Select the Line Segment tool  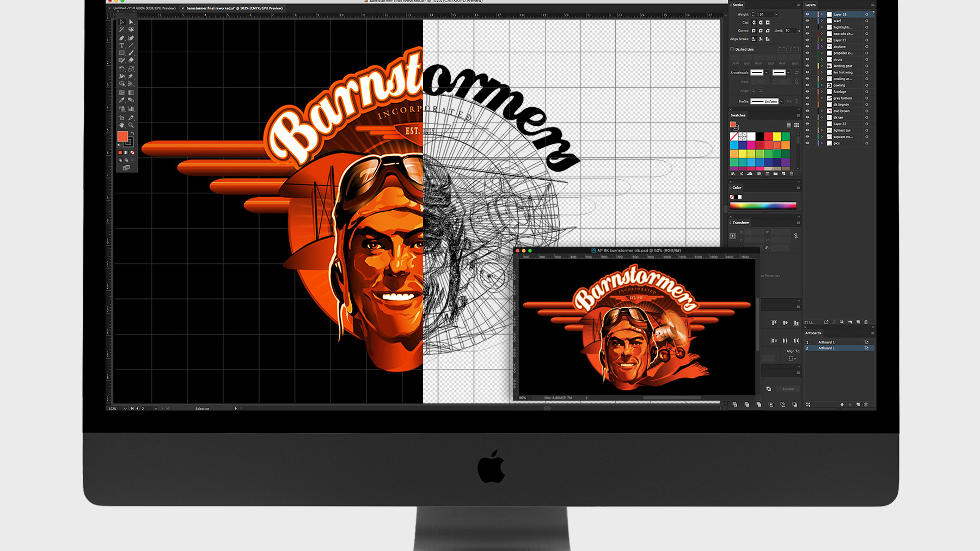click(131, 46)
